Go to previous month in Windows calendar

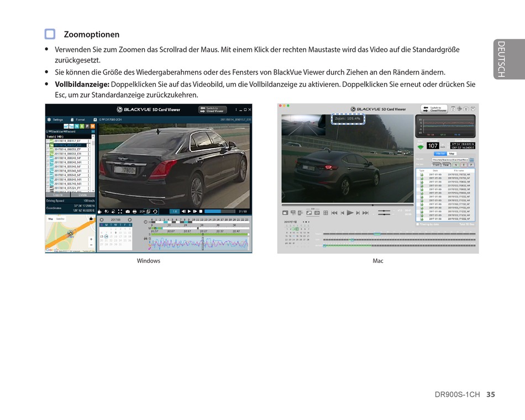pos(102,220)
